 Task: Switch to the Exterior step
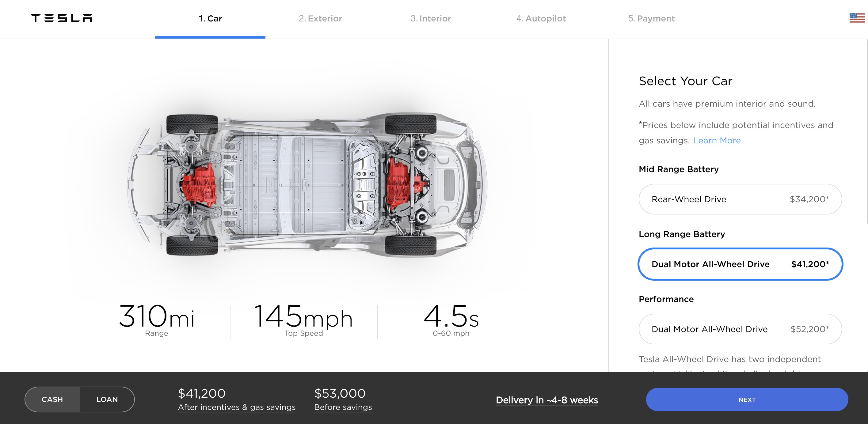pyautogui.click(x=321, y=18)
